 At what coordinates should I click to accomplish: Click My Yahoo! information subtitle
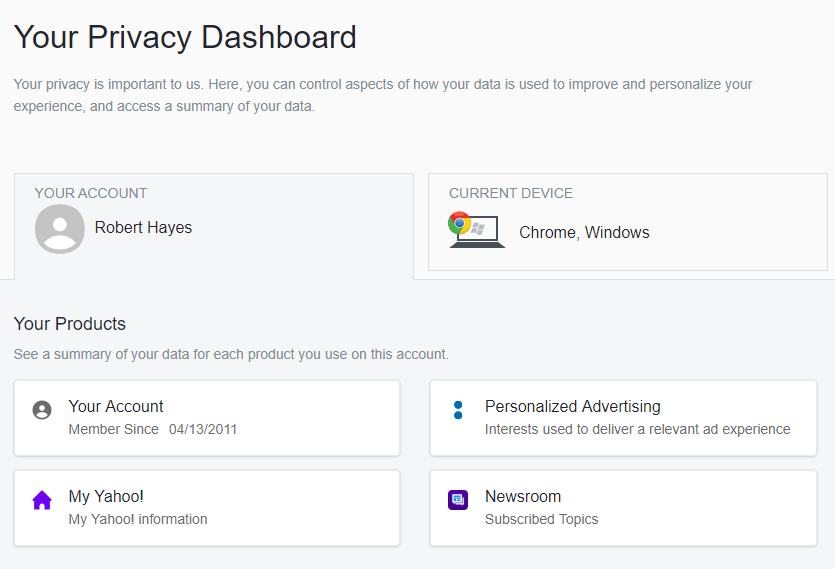click(x=138, y=519)
